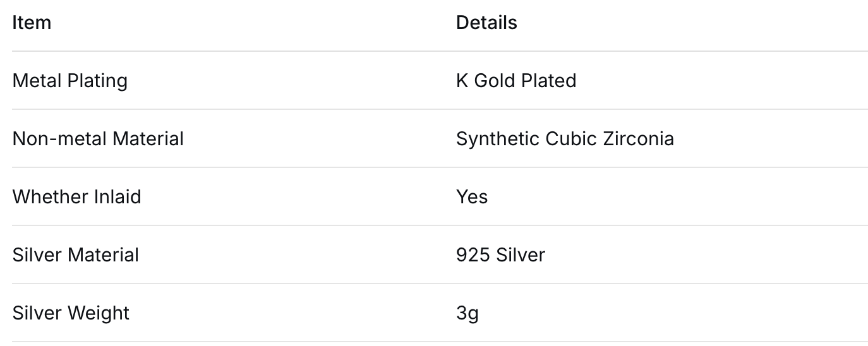
Task: Click the 3g weight value
Action: [467, 313]
